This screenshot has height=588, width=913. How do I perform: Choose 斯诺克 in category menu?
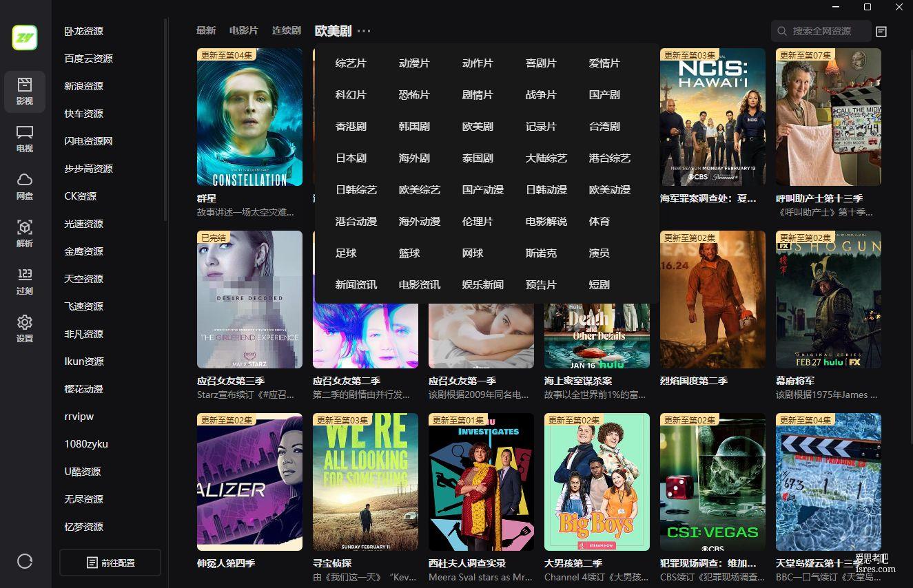pyautogui.click(x=541, y=253)
